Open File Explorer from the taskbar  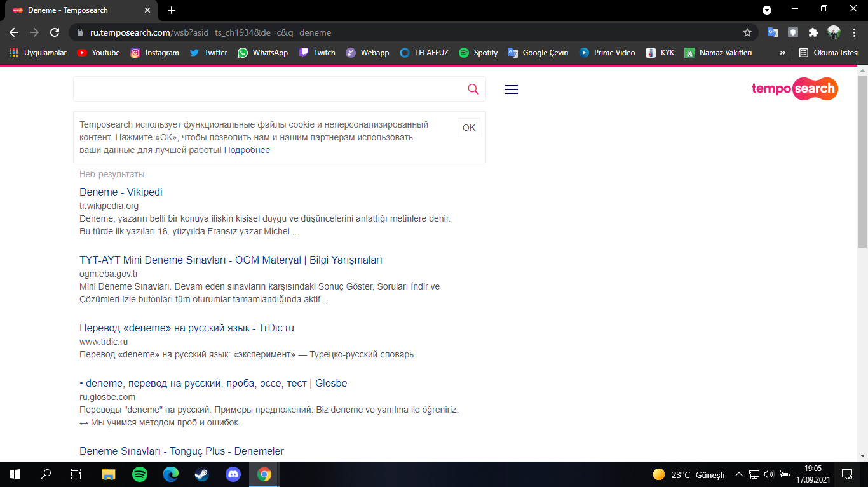point(109,474)
